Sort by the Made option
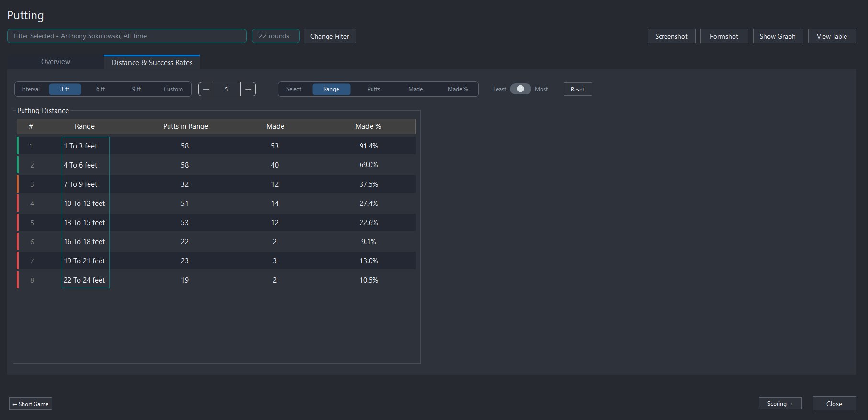The image size is (868, 420). 416,89
